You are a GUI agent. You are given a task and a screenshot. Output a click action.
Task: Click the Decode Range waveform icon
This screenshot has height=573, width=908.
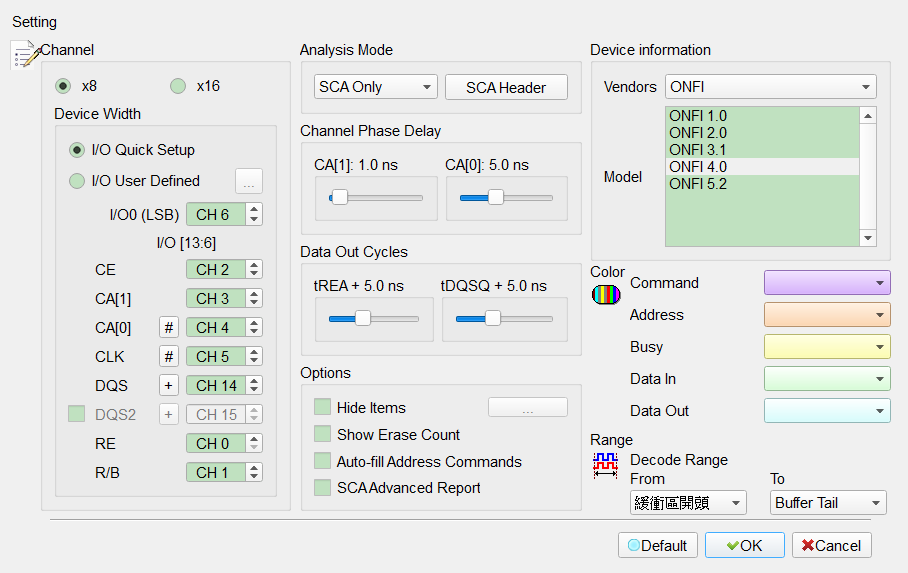click(x=605, y=465)
